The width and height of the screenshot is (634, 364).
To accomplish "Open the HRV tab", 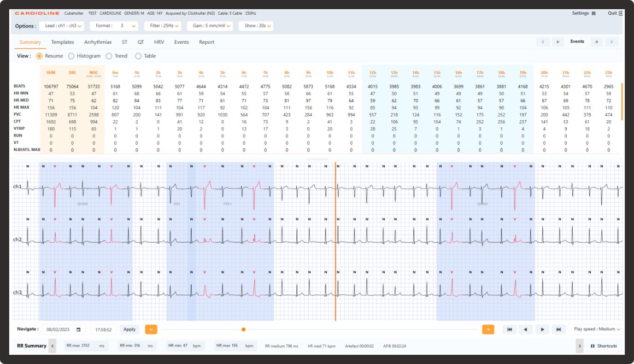I will click(x=159, y=42).
